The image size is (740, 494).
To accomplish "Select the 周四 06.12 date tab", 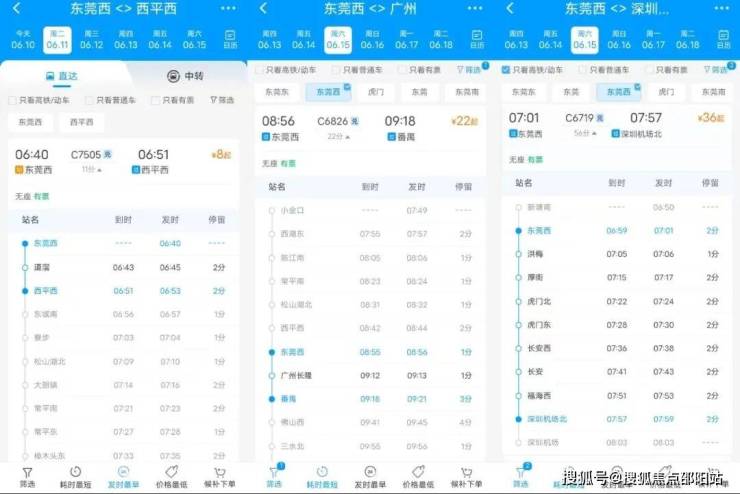I will [91, 40].
